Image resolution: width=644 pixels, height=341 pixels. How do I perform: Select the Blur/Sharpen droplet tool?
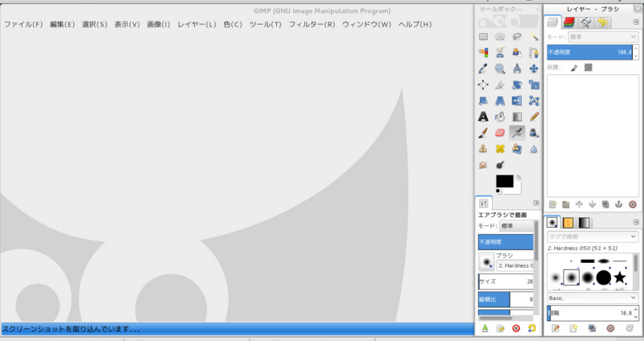coord(534,149)
